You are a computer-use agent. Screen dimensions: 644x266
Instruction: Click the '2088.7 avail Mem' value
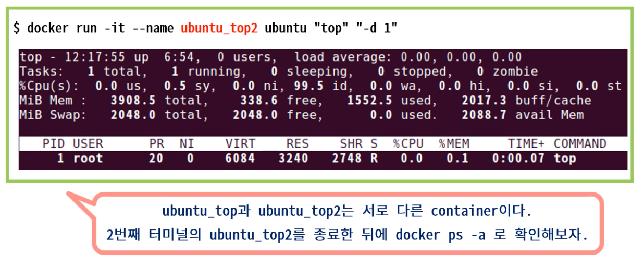pos(523,115)
